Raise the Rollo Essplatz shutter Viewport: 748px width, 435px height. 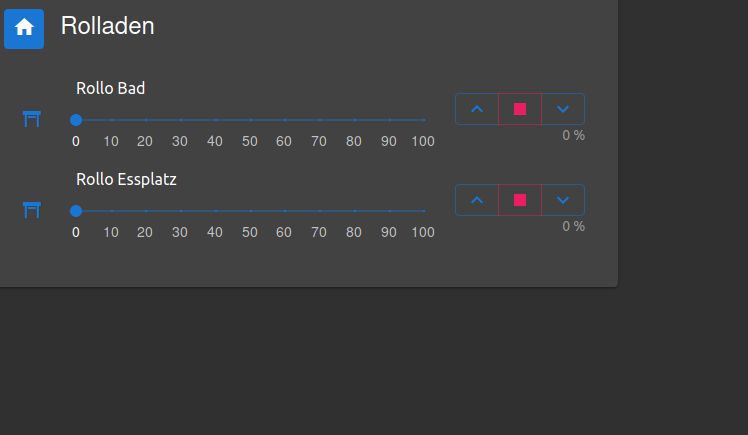point(477,200)
